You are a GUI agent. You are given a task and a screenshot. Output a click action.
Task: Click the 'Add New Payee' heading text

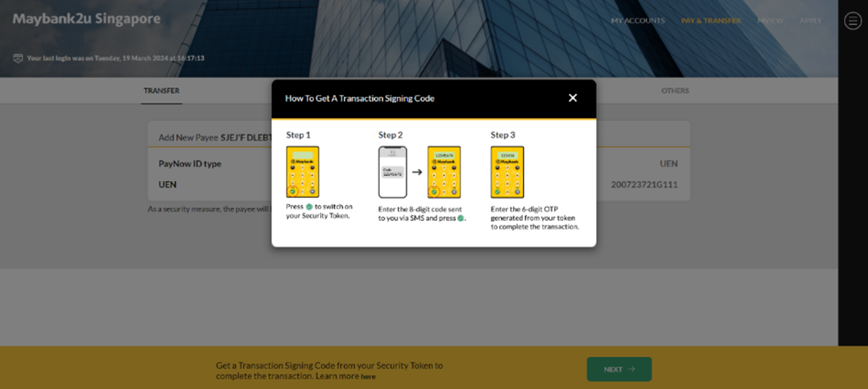[188, 137]
